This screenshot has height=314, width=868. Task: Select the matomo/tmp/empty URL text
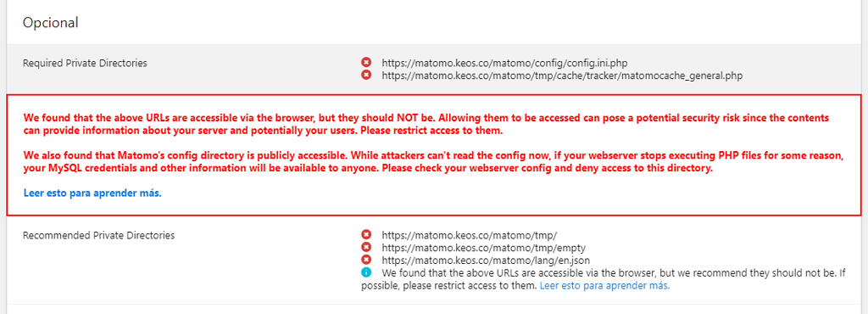pyautogui.click(x=484, y=247)
